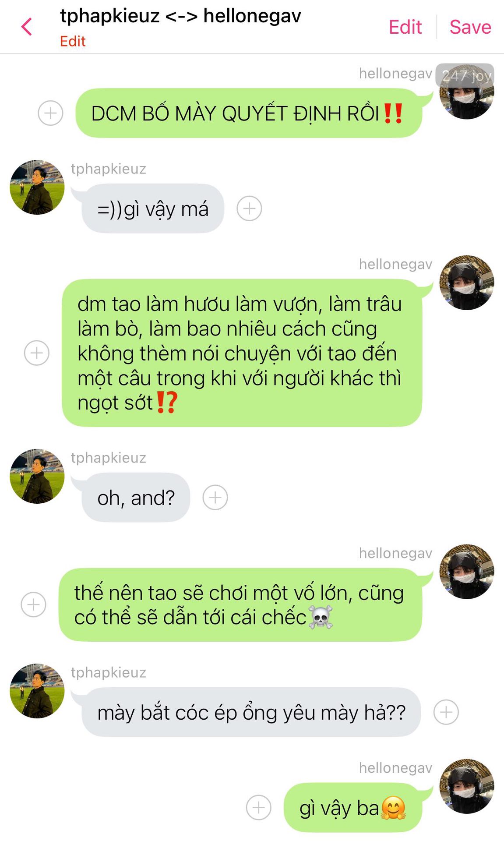Tap hellonegav avatar beside 'gì vậy ba'
The width and height of the screenshot is (504, 841).
(x=467, y=786)
